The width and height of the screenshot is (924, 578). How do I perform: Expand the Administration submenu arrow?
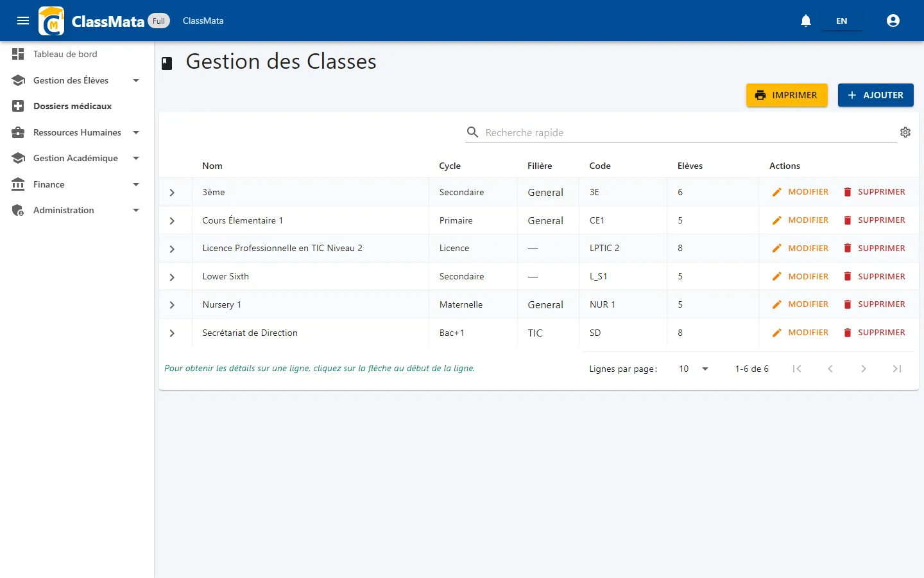click(136, 210)
